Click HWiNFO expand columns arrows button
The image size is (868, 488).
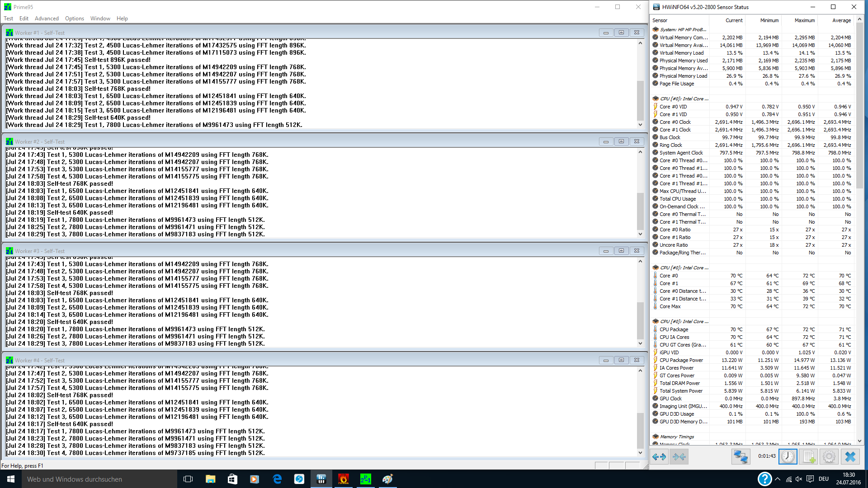click(660, 457)
